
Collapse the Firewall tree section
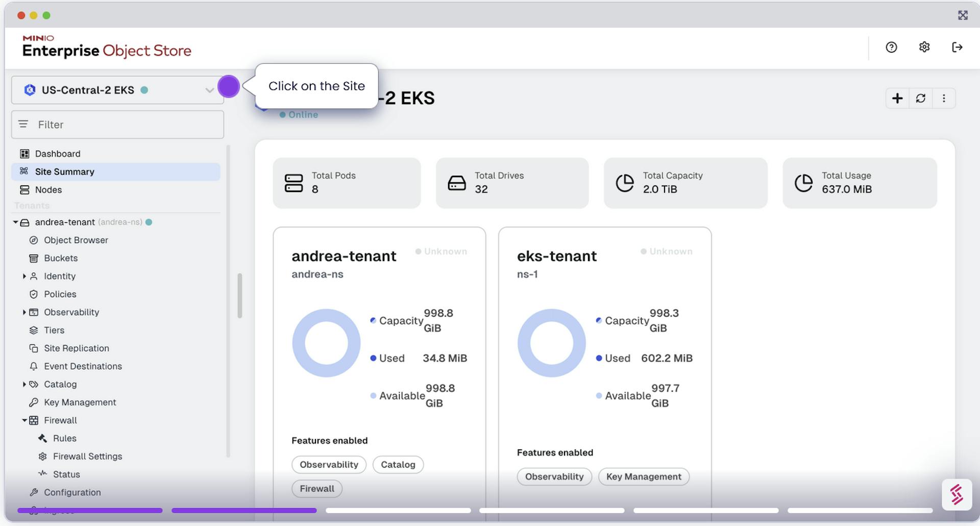click(x=24, y=420)
